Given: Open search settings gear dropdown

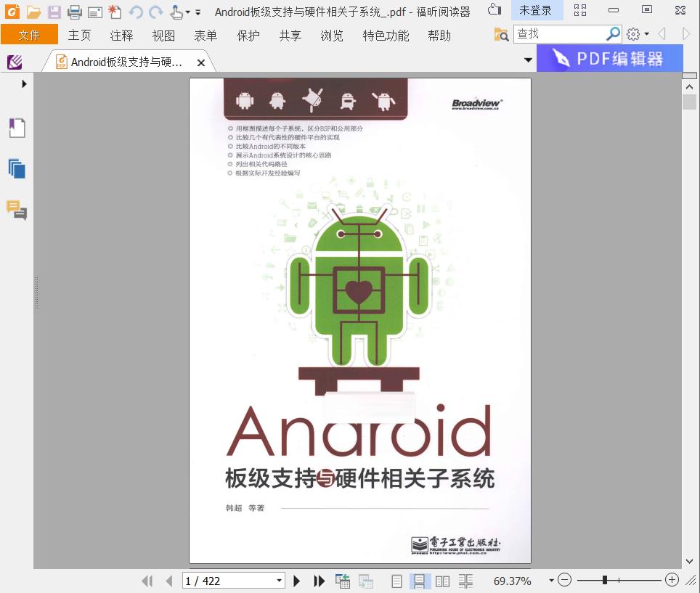Looking at the screenshot, I should [x=638, y=34].
